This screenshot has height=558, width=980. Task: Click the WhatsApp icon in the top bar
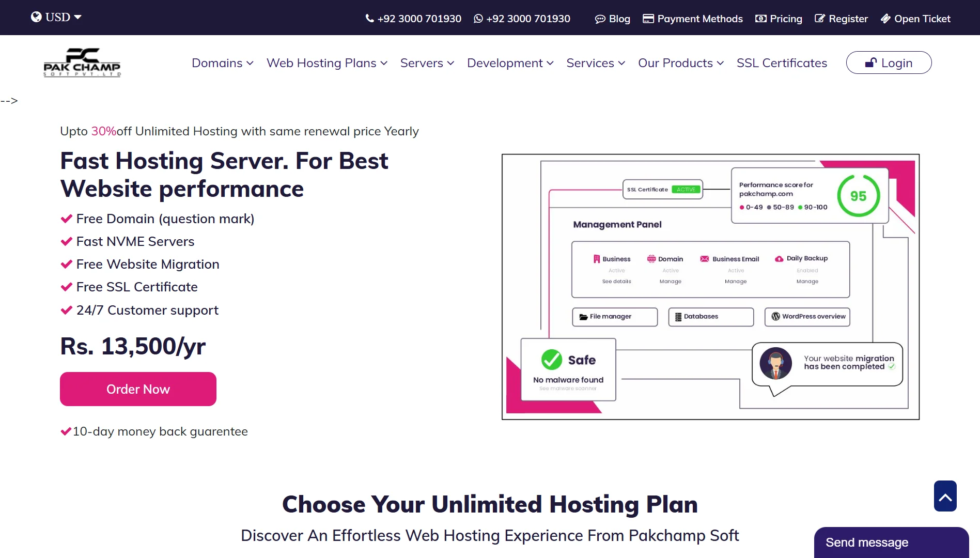point(478,19)
